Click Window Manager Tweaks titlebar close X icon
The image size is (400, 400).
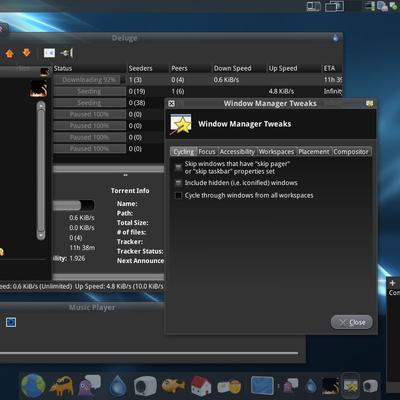coord(171,104)
